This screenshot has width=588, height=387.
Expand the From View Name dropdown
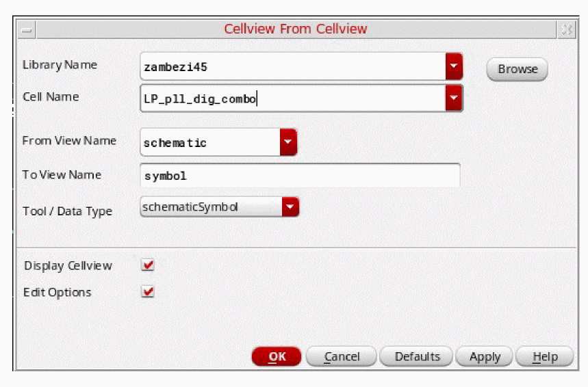click(288, 142)
